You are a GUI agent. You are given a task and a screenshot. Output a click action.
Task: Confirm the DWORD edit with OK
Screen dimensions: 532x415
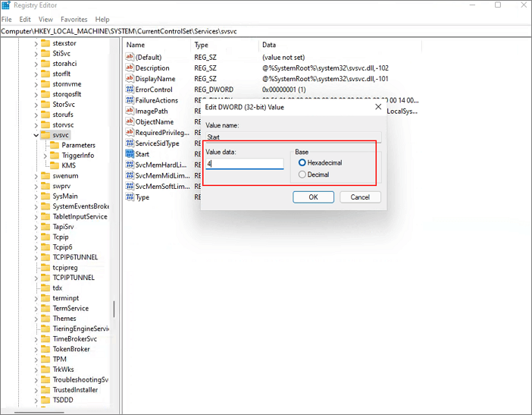[313, 197]
